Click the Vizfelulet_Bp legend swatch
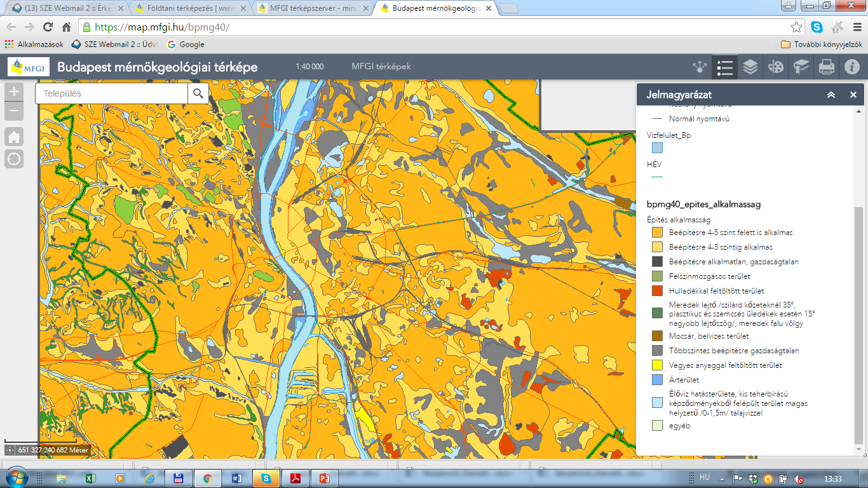This screenshot has width=868, height=488. [658, 148]
